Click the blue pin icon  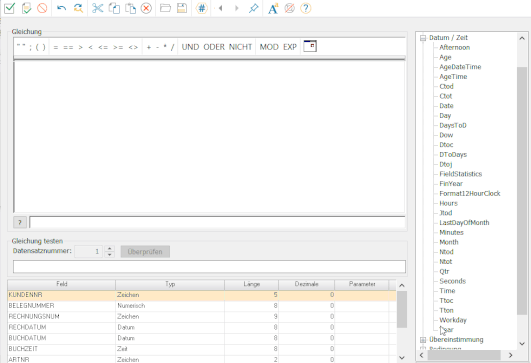[x=253, y=8]
